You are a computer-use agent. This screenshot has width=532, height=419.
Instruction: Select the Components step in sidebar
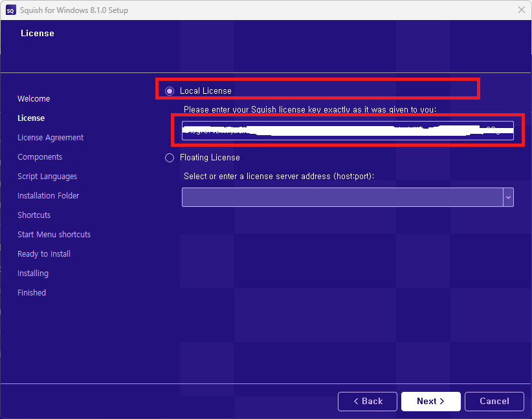click(39, 157)
